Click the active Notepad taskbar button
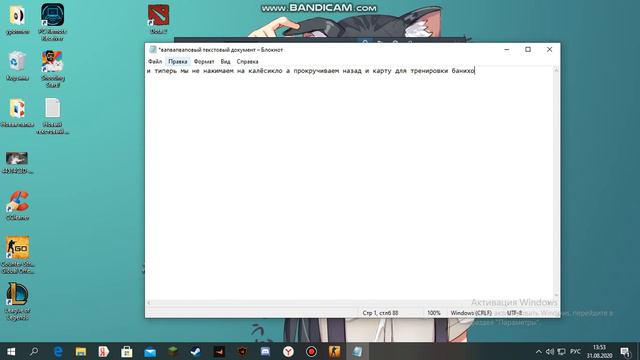 pos(358,351)
